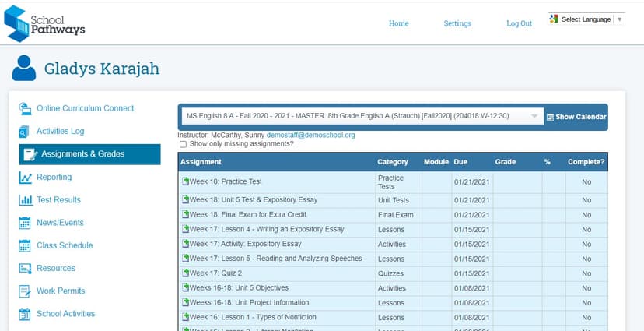Click the Complete? column header
644x331 pixels.
(586, 162)
